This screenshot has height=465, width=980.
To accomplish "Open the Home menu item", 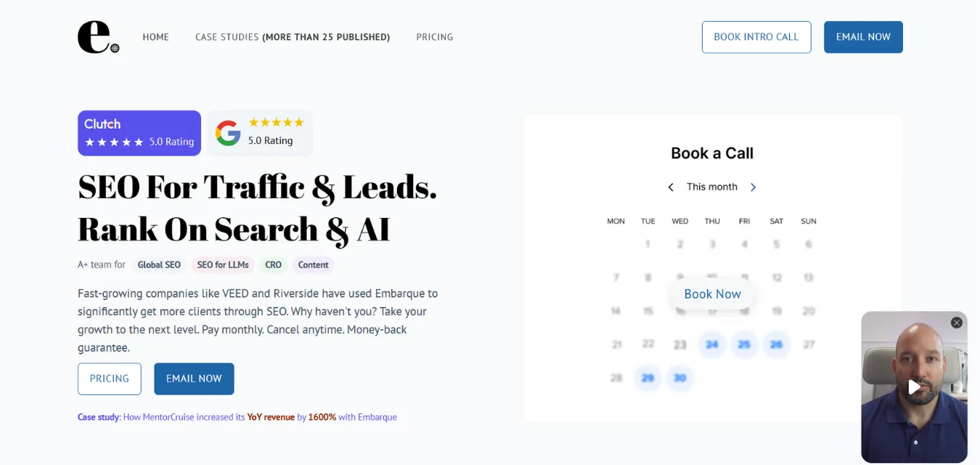I will (x=155, y=37).
